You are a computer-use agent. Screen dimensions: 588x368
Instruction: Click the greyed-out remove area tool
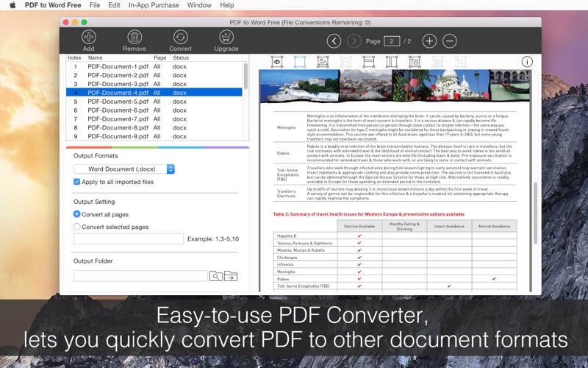click(345, 62)
